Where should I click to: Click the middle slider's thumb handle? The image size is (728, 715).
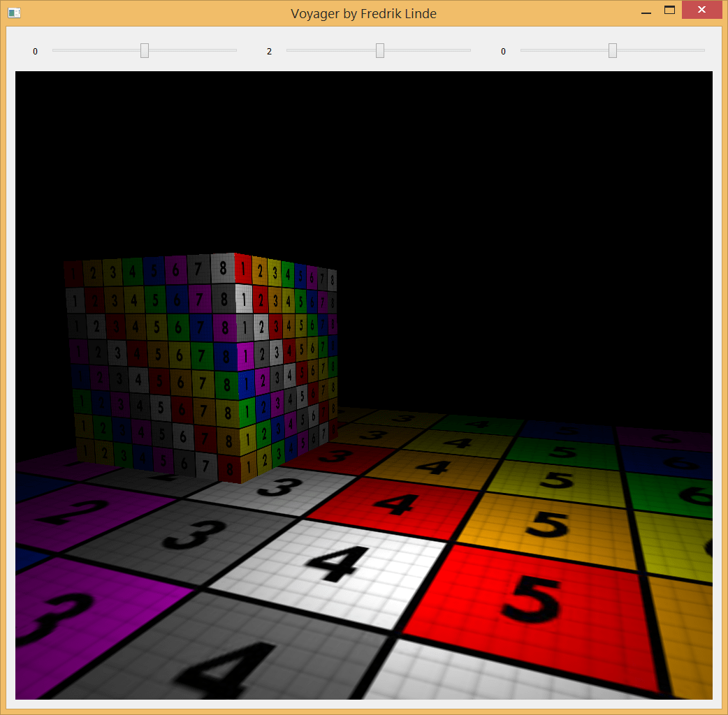coord(380,50)
